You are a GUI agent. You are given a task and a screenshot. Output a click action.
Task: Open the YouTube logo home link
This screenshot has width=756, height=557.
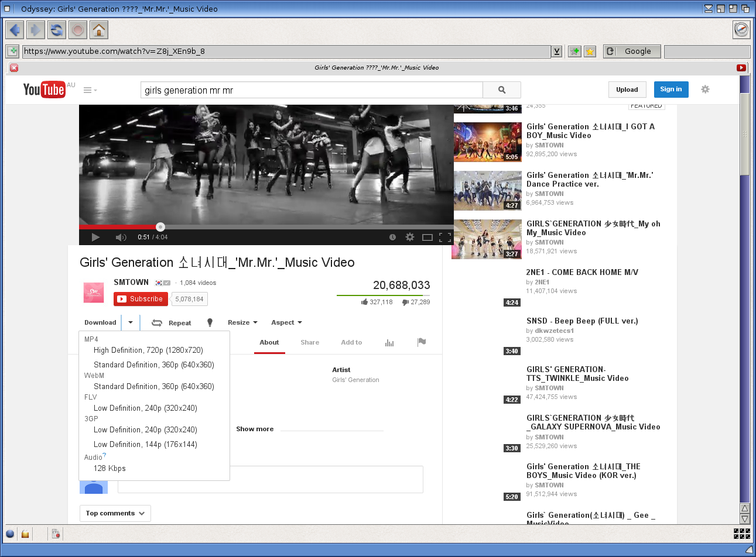(x=44, y=90)
